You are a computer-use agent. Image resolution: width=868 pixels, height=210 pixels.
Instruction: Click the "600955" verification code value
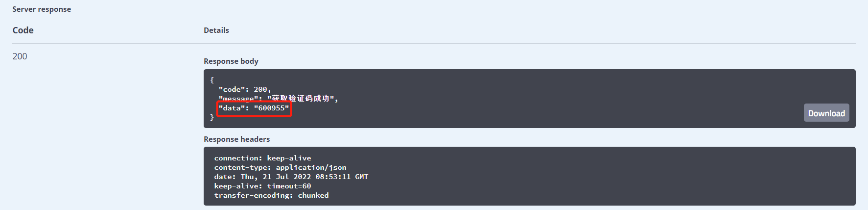click(x=272, y=108)
